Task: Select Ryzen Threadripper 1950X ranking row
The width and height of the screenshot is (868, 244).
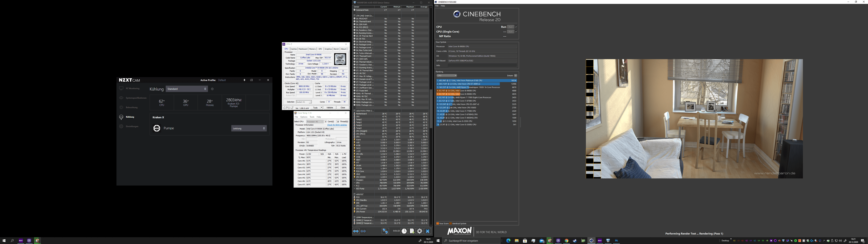Action: [476, 87]
